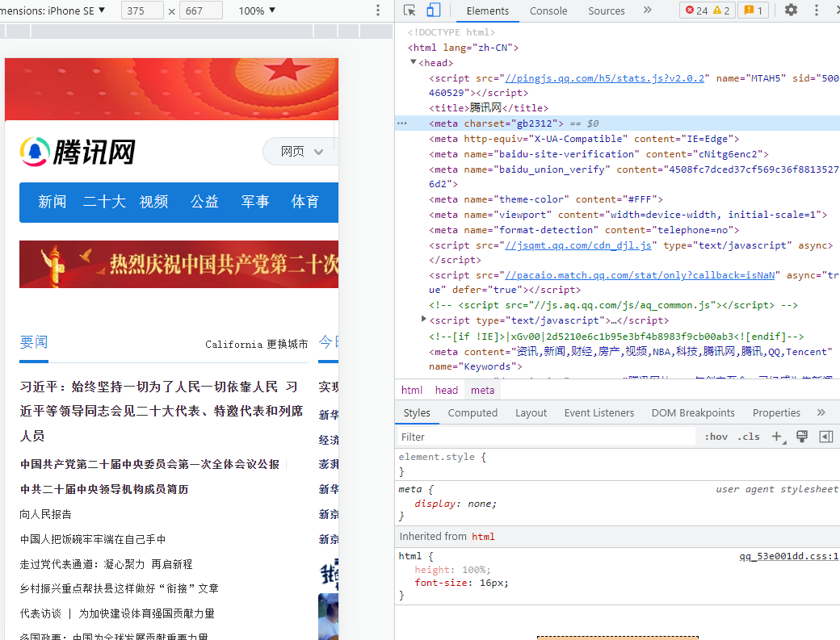The width and height of the screenshot is (840, 640).
Task: Show more style pane tabs chevron
Action: (x=821, y=412)
